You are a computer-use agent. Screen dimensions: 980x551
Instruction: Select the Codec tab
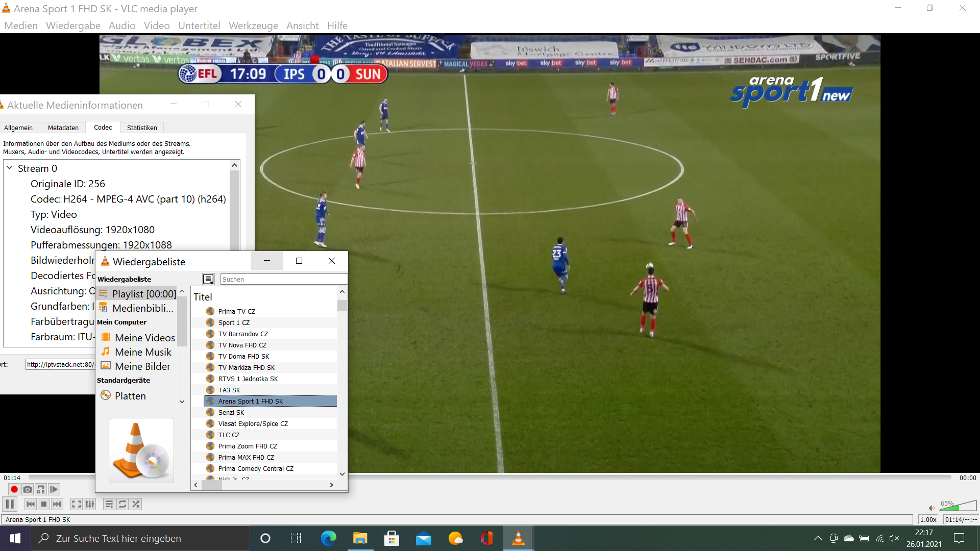[x=103, y=127]
